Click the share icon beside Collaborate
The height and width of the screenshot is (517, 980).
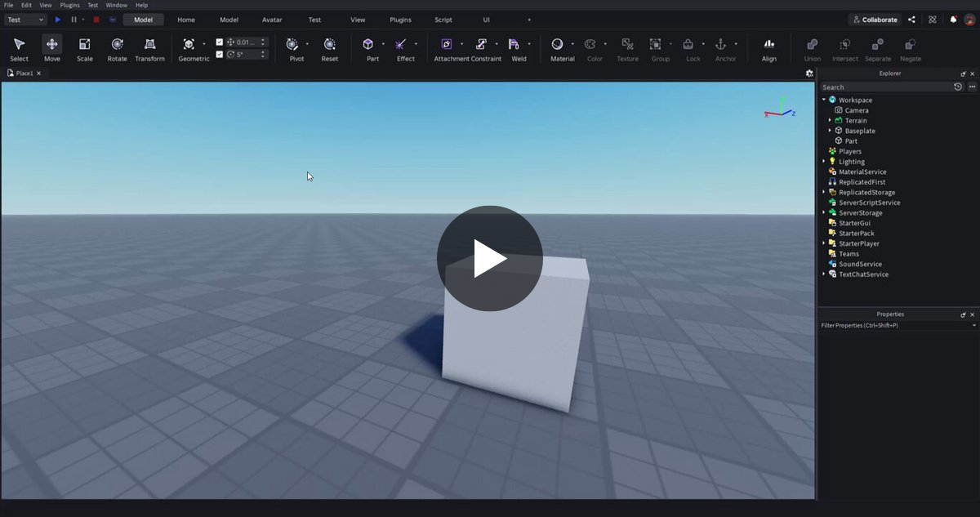point(911,20)
